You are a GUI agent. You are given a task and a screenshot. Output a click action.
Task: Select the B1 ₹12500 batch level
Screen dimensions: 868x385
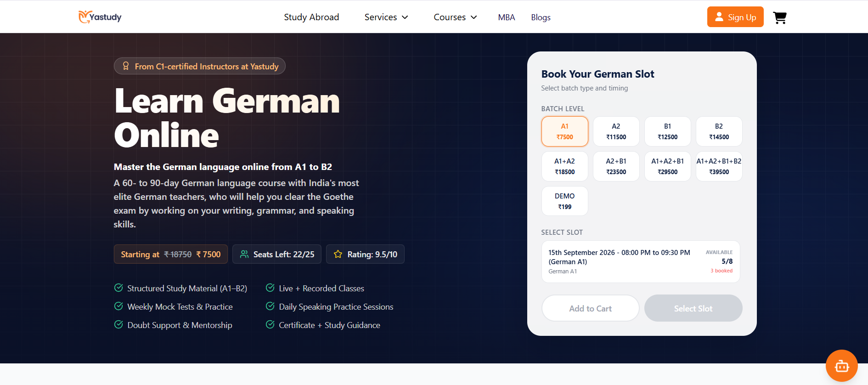pyautogui.click(x=668, y=131)
